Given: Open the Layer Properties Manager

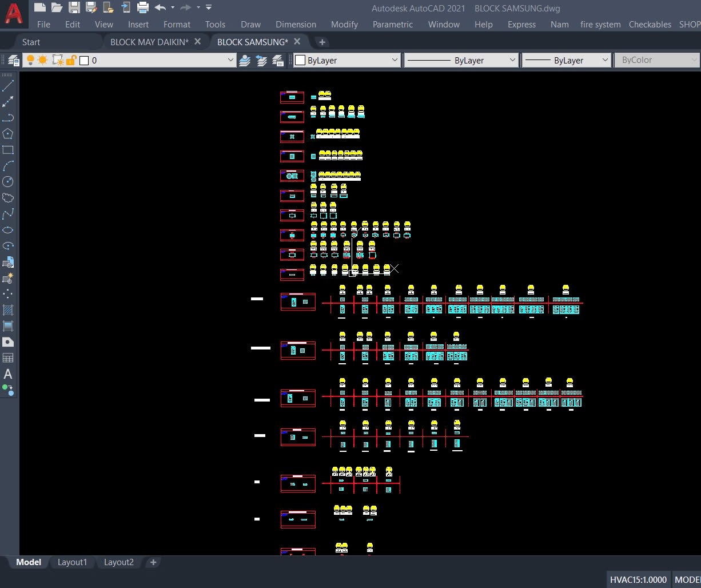Looking at the screenshot, I should [13, 59].
